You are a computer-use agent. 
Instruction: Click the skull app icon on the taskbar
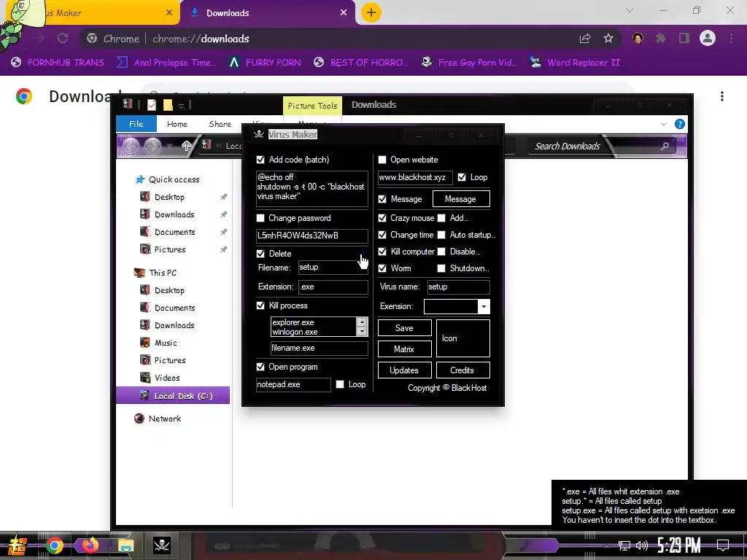pos(161,545)
